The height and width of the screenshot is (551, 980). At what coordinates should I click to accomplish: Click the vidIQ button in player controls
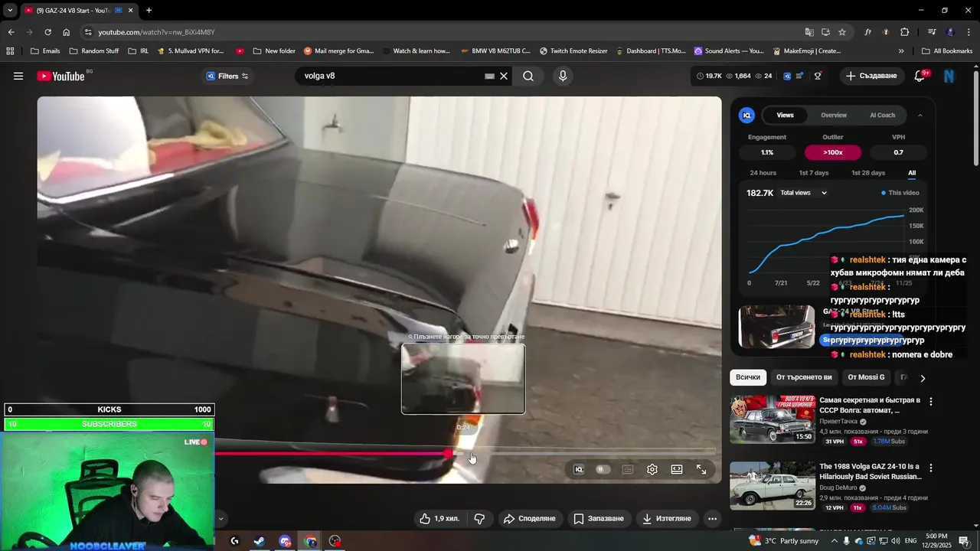(x=579, y=469)
